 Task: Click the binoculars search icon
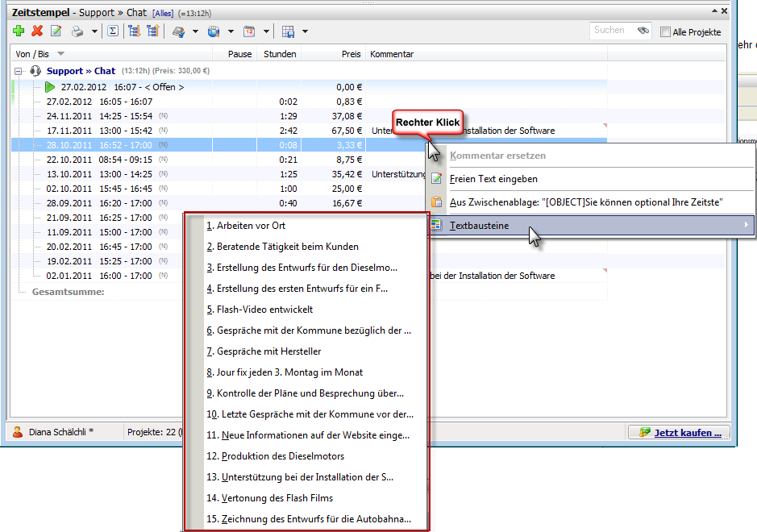[643, 31]
